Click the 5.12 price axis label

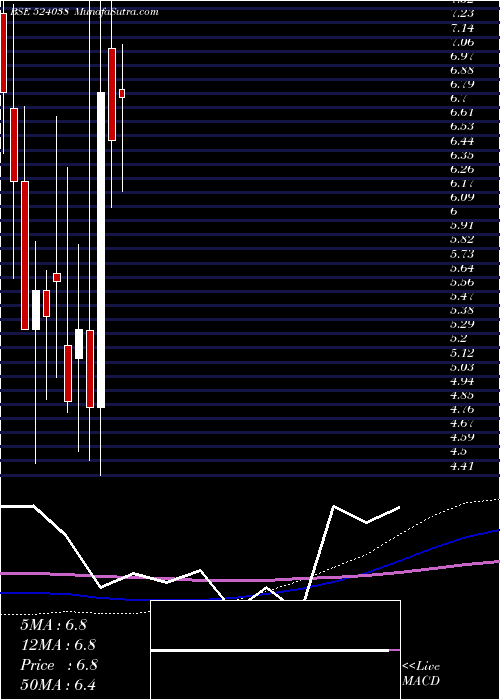pos(462,353)
